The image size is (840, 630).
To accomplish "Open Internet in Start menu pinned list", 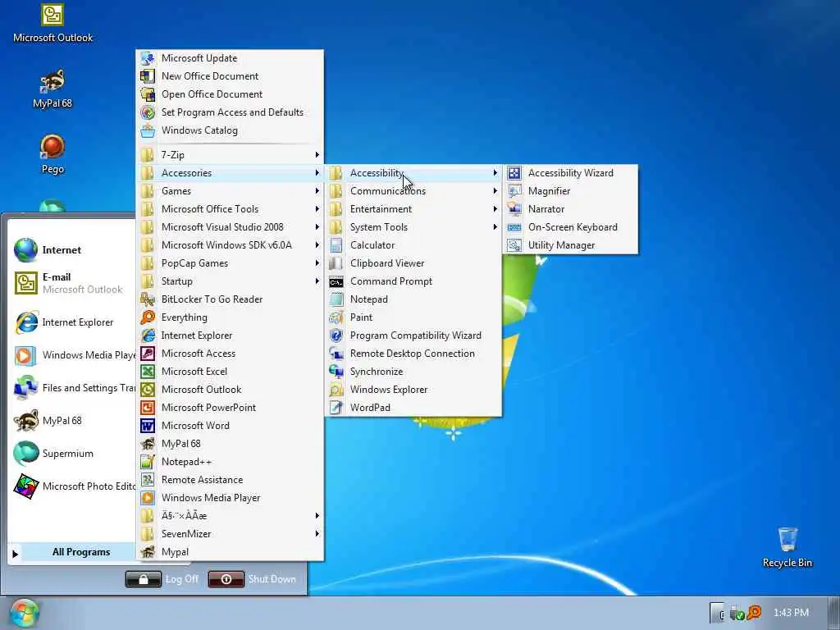I will click(74, 249).
